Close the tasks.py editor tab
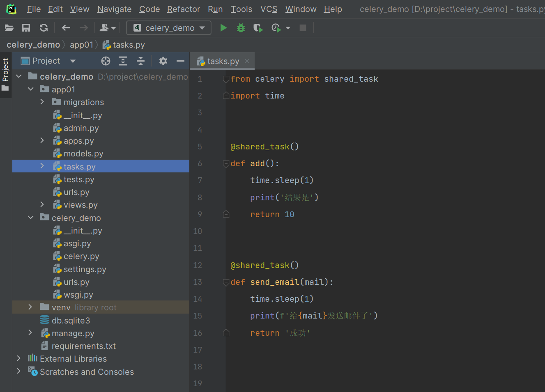The image size is (545, 392). tap(247, 61)
